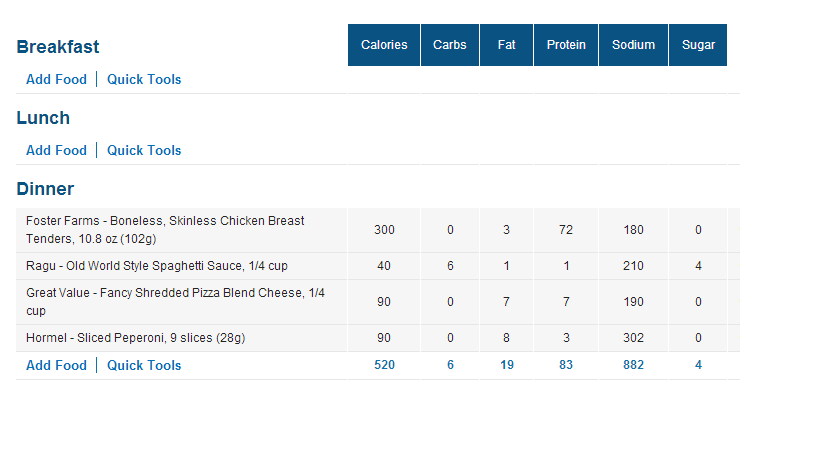The width and height of the screenshot is (819, 460).
Task: Edit the Great Value Shredded Pizza Cheese entry
Action: tap(175, 301)
